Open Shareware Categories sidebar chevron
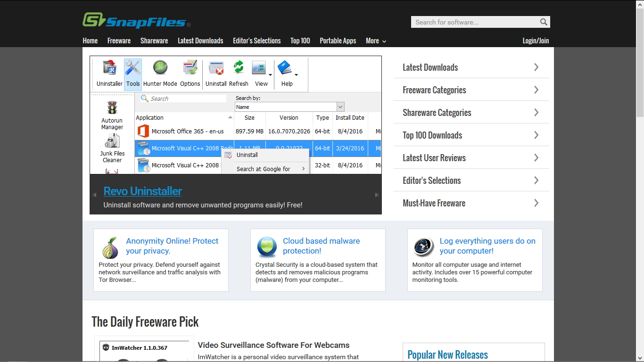Image resolution: width=644 pixels, height=362 pixels. click(536, 112)
